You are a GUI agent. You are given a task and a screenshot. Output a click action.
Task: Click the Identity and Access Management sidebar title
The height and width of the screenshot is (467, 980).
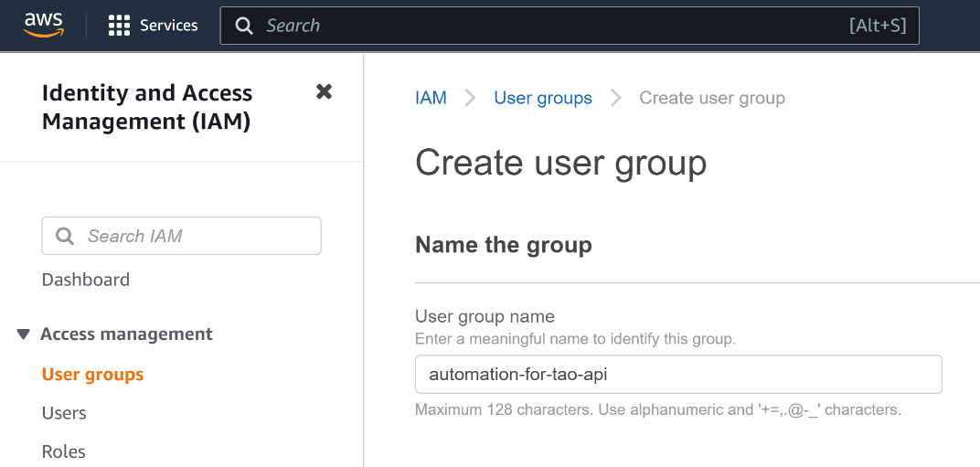pos(147,107)
